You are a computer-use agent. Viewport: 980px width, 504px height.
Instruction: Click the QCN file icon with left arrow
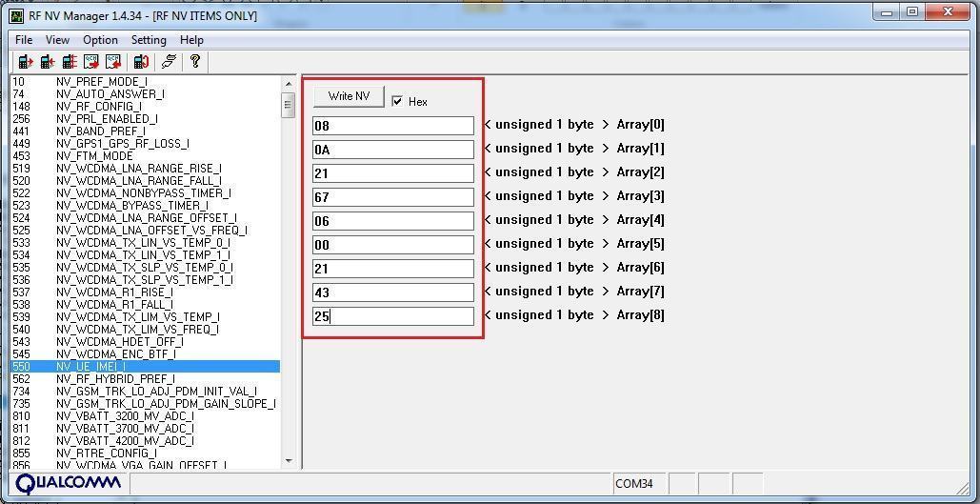coord(113,62)
